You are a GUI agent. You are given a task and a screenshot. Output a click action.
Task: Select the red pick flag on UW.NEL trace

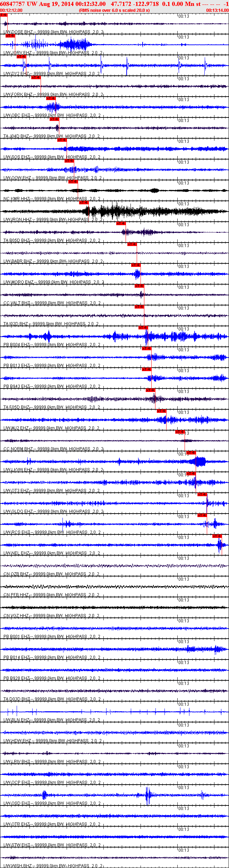tap(217, 536)
